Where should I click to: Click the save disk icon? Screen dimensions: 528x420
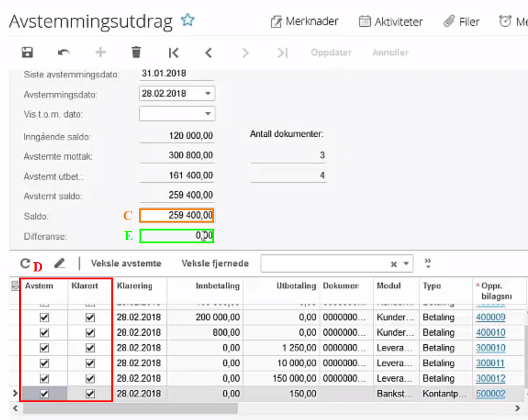tap(28, 53)
